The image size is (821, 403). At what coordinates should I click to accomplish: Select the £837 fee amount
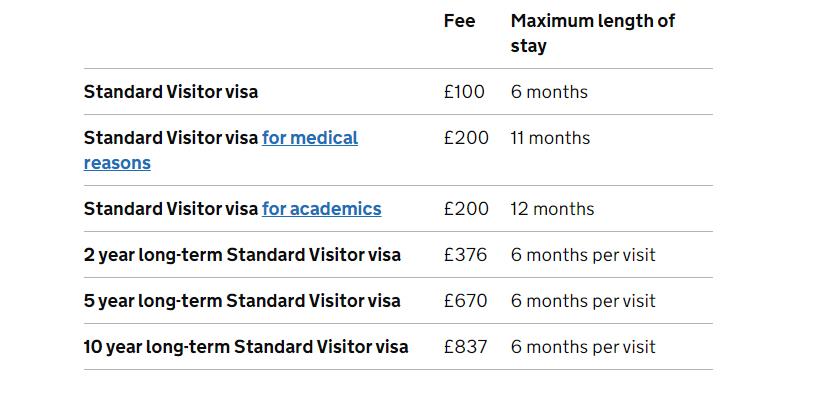tap(465, 347)
